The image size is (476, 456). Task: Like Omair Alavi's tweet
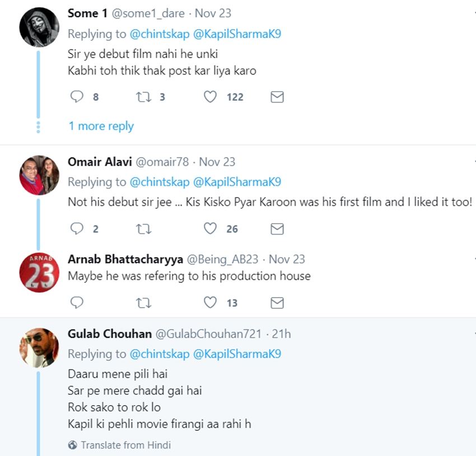tap(210, 228)
